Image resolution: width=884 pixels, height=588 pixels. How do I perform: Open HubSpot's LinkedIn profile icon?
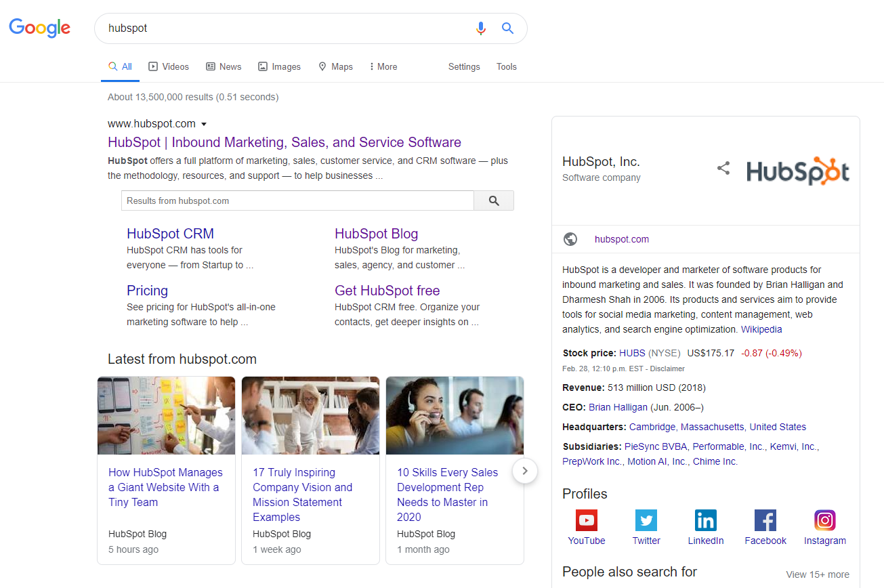click(x=705, y=520)
